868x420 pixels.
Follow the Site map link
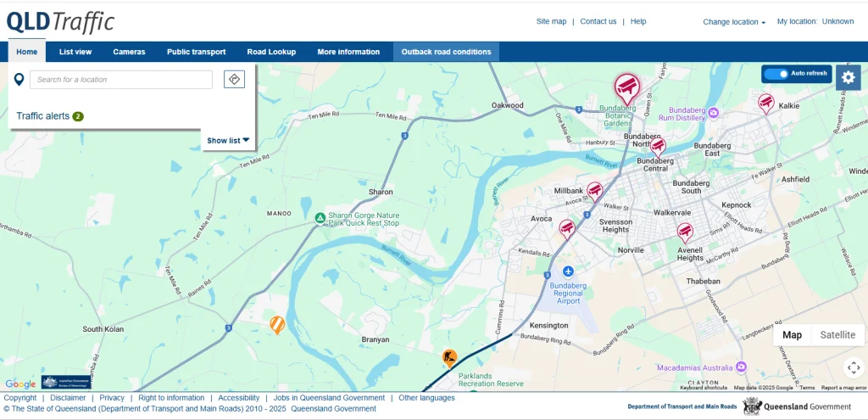coord(551,21)
